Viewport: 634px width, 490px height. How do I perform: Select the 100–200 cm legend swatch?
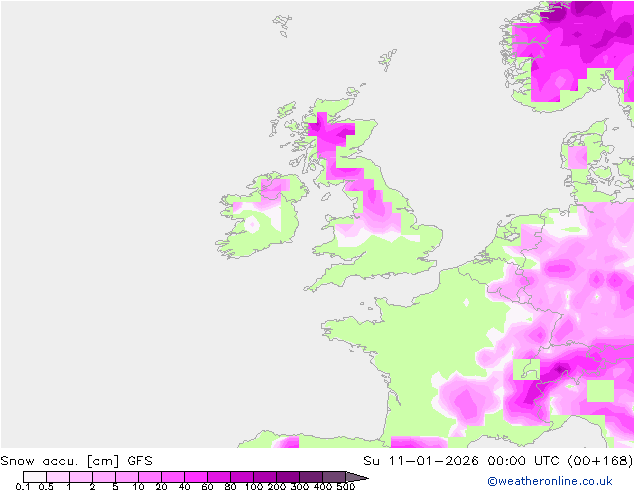coord(265,477)
